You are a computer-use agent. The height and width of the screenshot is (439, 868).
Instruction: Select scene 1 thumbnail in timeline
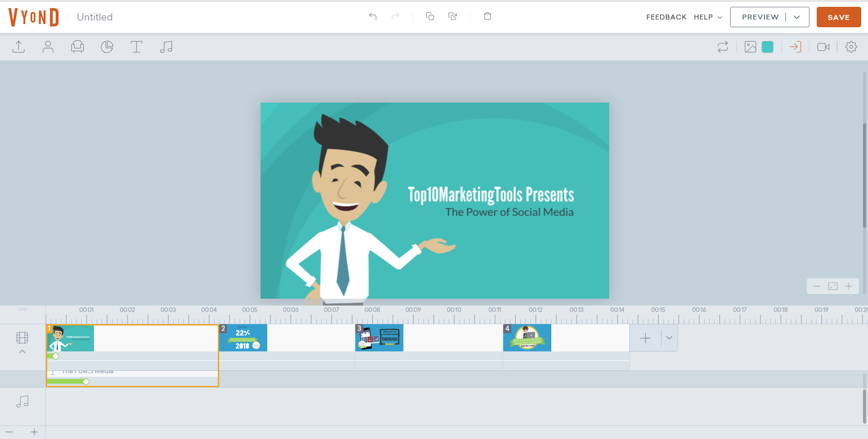[70, 338]
